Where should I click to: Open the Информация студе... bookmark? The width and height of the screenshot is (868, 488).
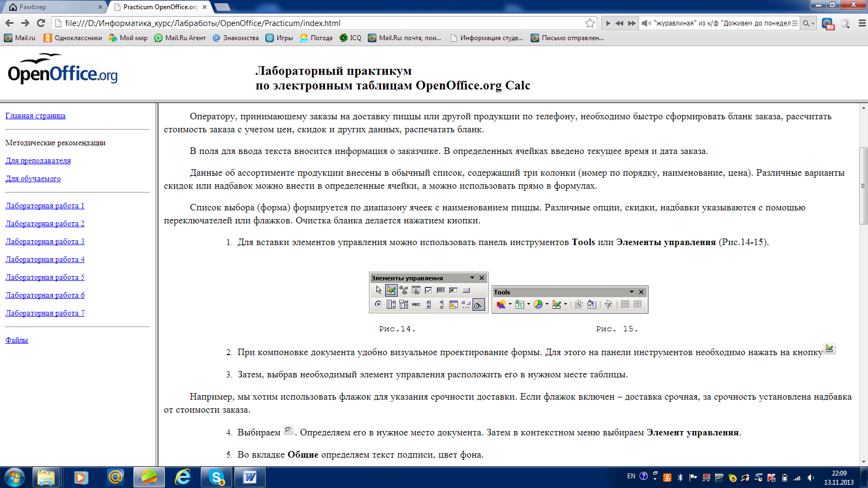point(487,38)
